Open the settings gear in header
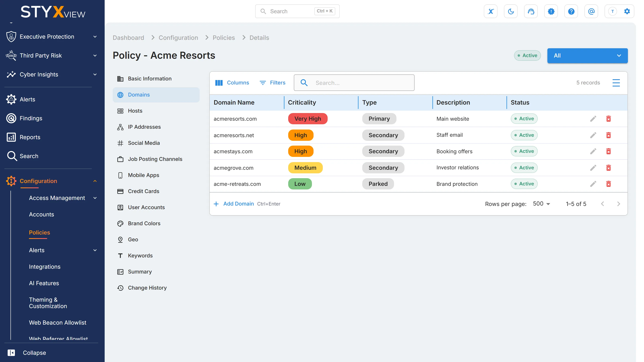Image resolution: width=644 pixels, height=362 pixels. tap(627, 11)
